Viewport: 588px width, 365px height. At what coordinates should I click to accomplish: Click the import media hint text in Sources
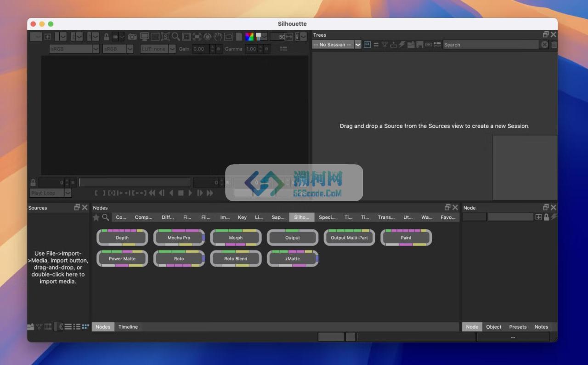coord(58,268)
